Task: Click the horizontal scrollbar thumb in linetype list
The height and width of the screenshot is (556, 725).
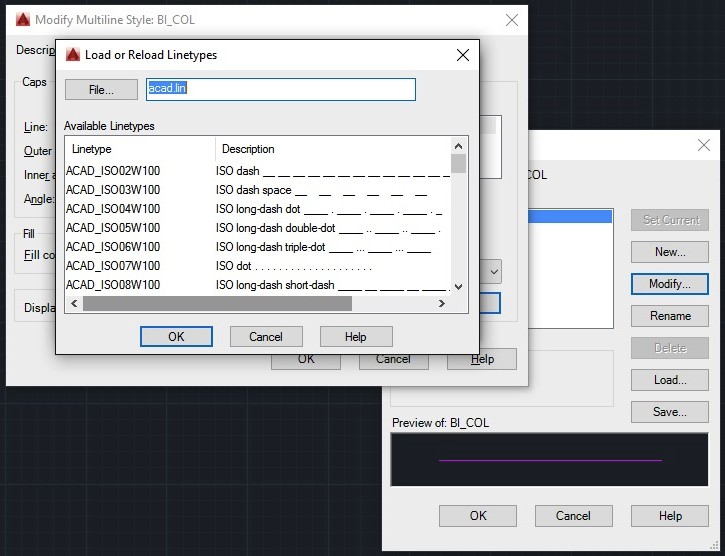Action: (217, 303)
